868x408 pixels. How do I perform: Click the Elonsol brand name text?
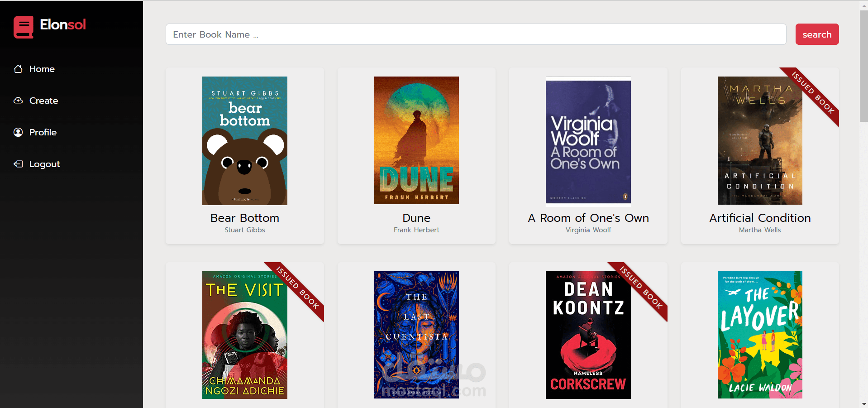coord(63,24)
